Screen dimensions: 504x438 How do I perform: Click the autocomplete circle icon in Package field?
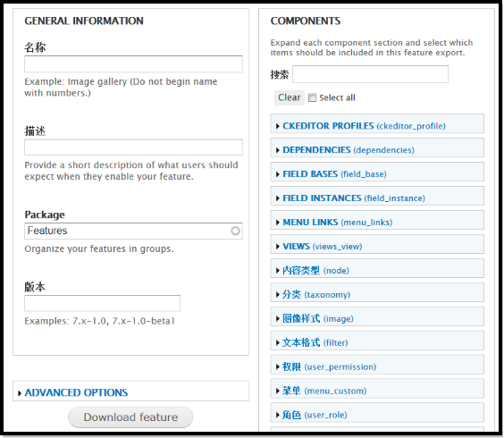click(x=235, y=231)
